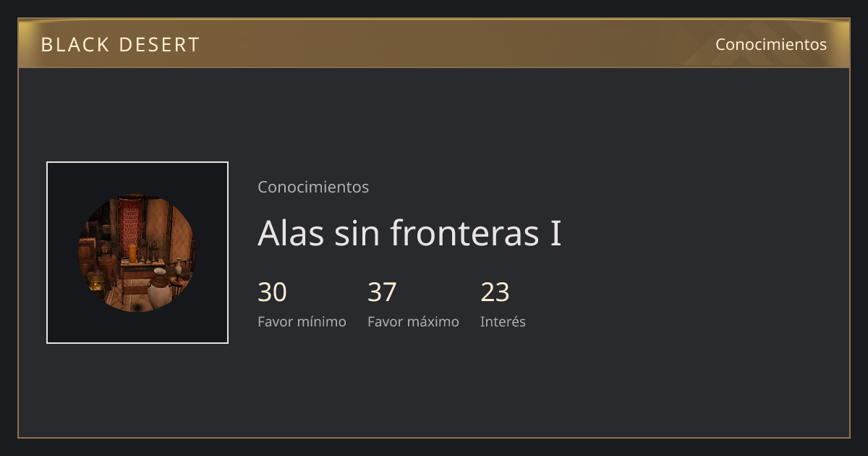Select the Favor máximo label
The width and height of the screenshot is (868, 456).
coord(413,321)
